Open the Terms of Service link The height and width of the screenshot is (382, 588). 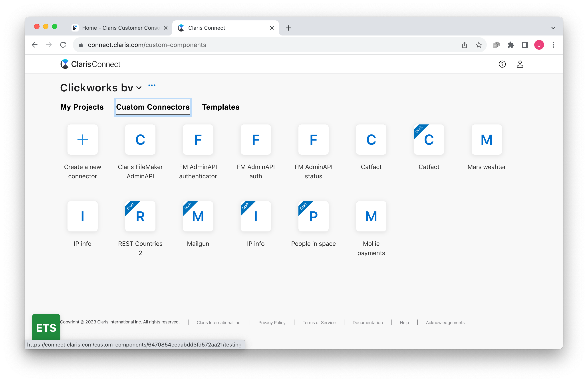[319, 322]
